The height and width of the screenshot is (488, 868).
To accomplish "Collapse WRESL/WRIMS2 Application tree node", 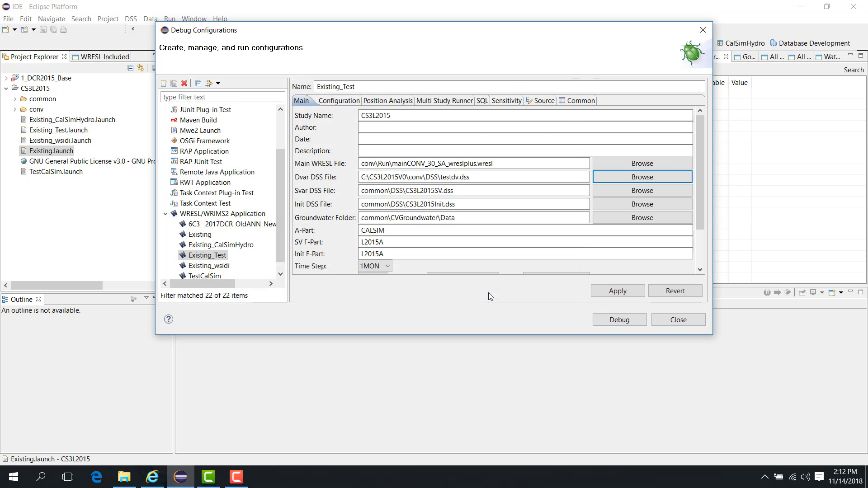I will (165, 214).
